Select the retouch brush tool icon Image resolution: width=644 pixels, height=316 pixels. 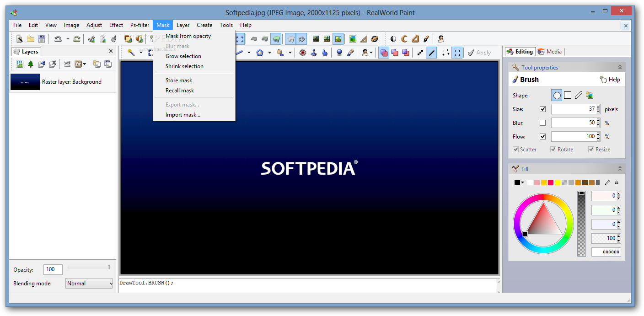coord(350,53)
